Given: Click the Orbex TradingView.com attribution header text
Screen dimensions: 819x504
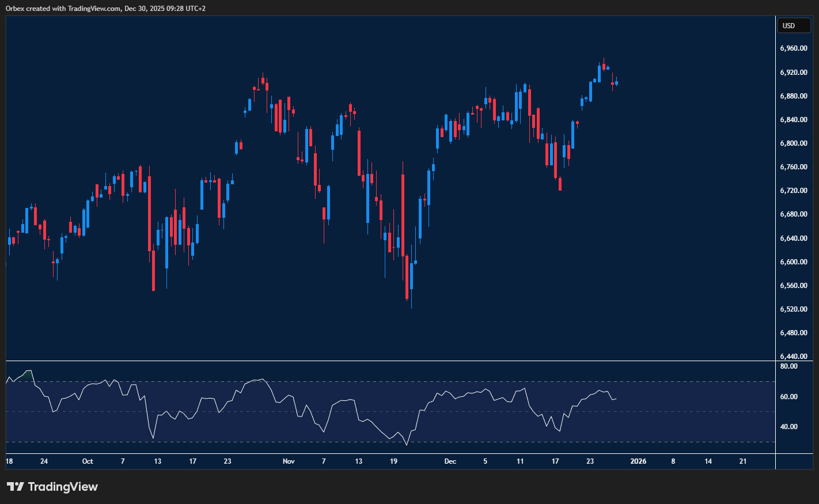Looking at the screenshot, I should pyautogui.click(x=105, y=9).
